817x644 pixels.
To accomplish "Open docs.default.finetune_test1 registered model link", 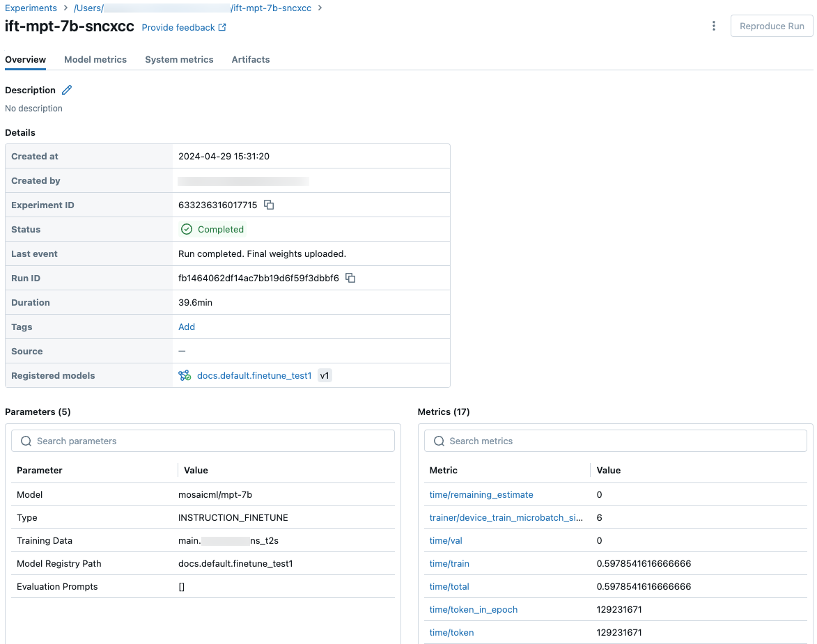I will tap(254, 376).
